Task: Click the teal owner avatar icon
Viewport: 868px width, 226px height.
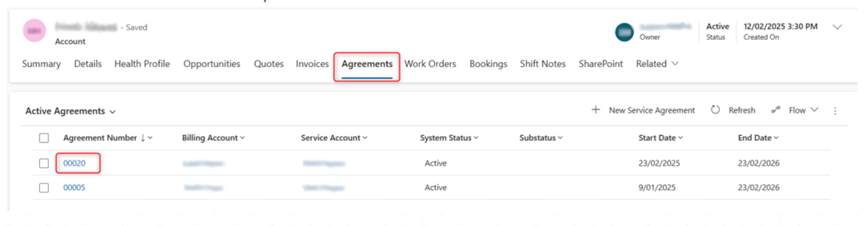Action: click(624, 32)
